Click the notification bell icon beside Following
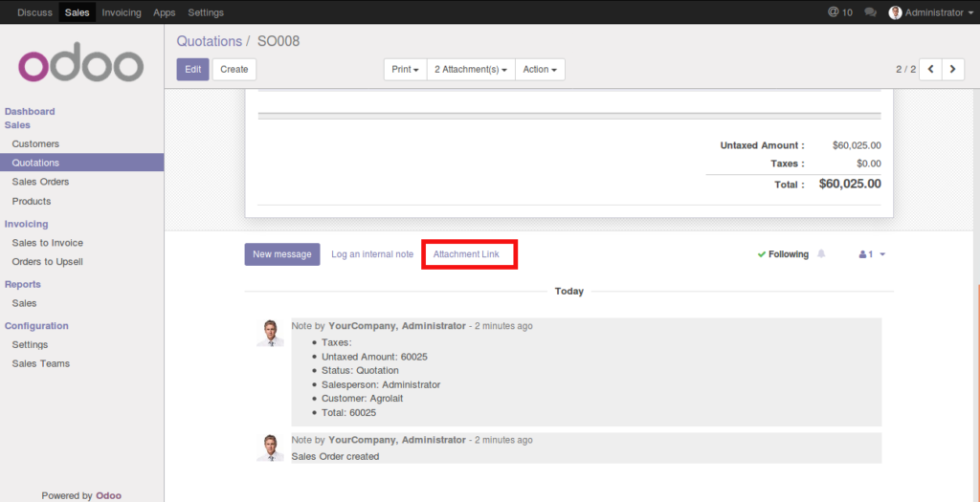 pyautogui.click(x=821, y=254)
